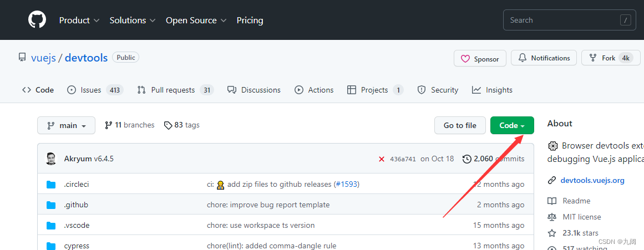This screenshot has width=644, height=250.
Task: Open commit hash 436a741
Action: (403, 159)
